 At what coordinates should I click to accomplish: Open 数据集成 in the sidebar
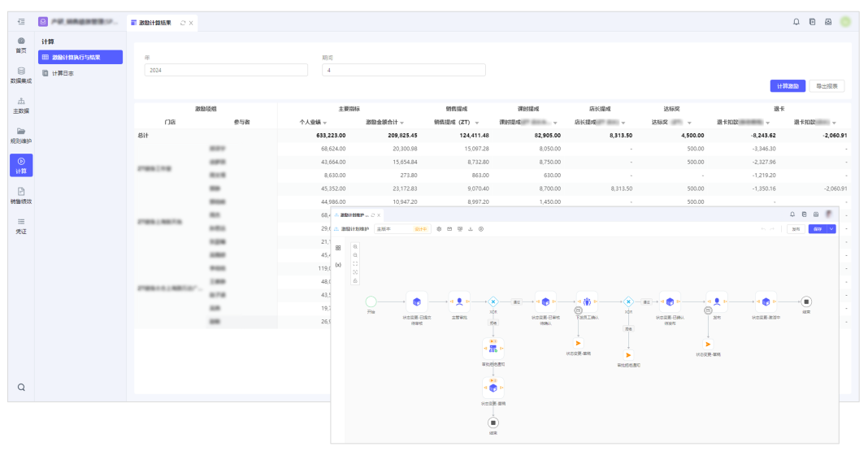[x=21, y=75]
